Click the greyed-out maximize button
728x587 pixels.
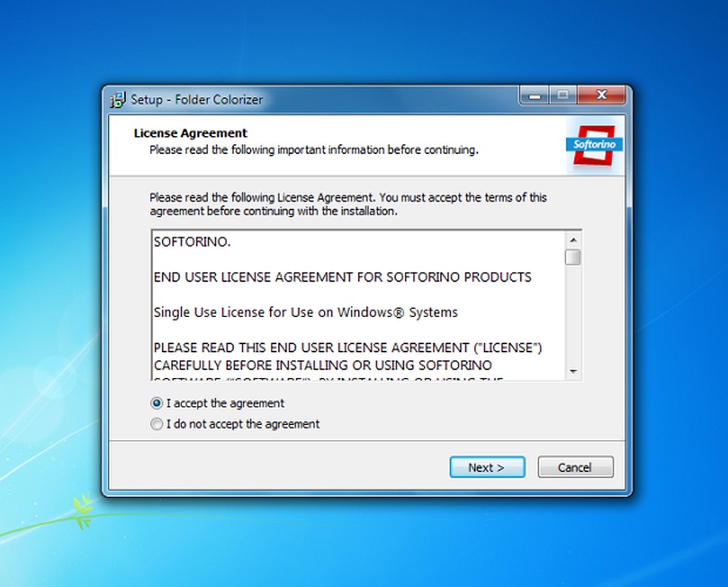pos(563,95)
